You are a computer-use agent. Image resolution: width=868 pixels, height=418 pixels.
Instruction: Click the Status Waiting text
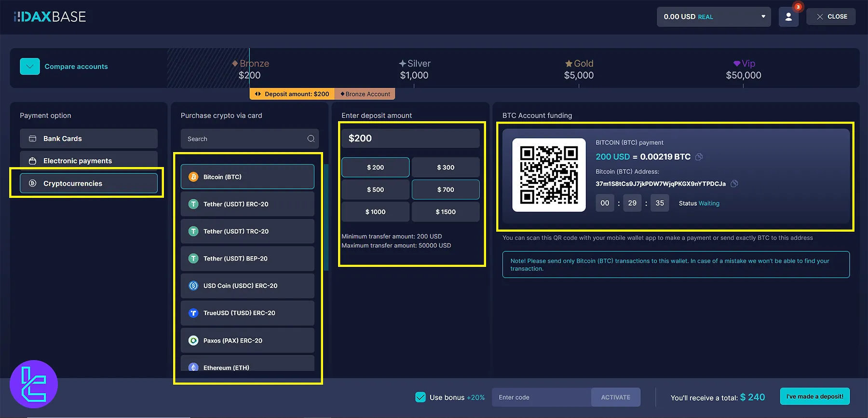(x=699, y=203)
